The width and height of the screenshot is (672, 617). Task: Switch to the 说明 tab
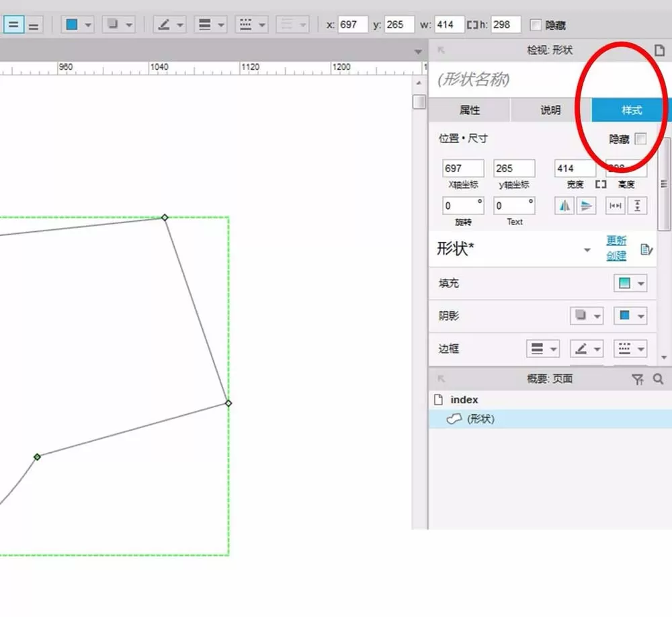(551, 110)
